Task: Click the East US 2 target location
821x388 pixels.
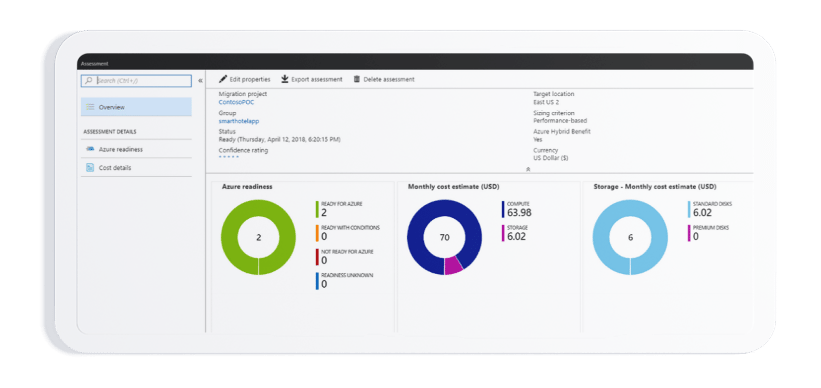Action: 547,102
